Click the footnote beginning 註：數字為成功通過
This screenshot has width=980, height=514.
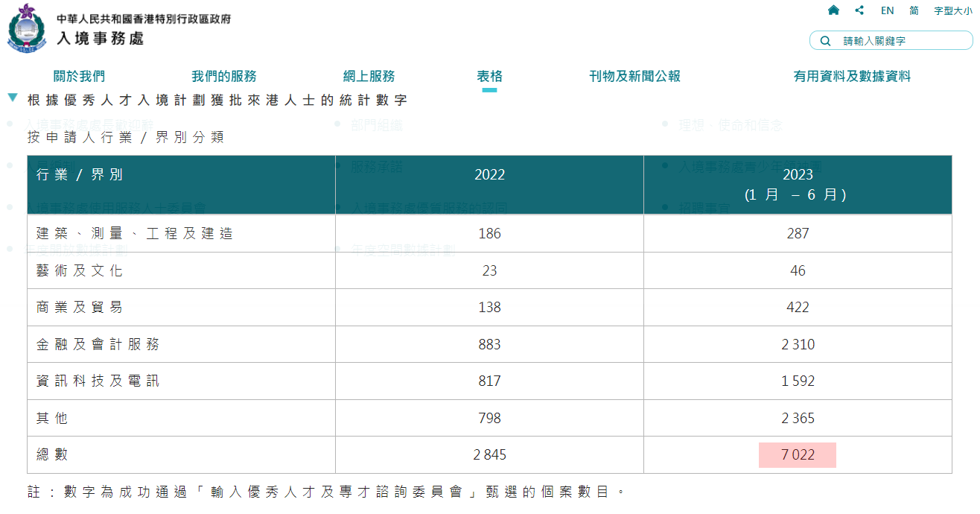327,492
